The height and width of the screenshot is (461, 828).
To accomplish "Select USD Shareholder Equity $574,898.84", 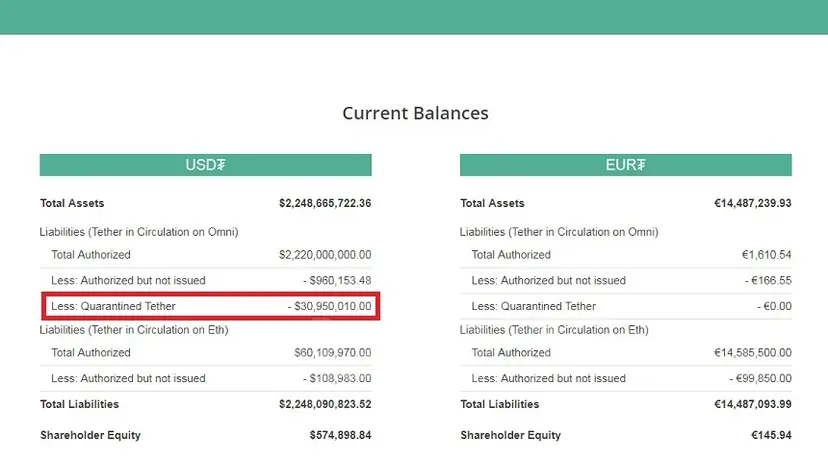I will pos(340,436).
